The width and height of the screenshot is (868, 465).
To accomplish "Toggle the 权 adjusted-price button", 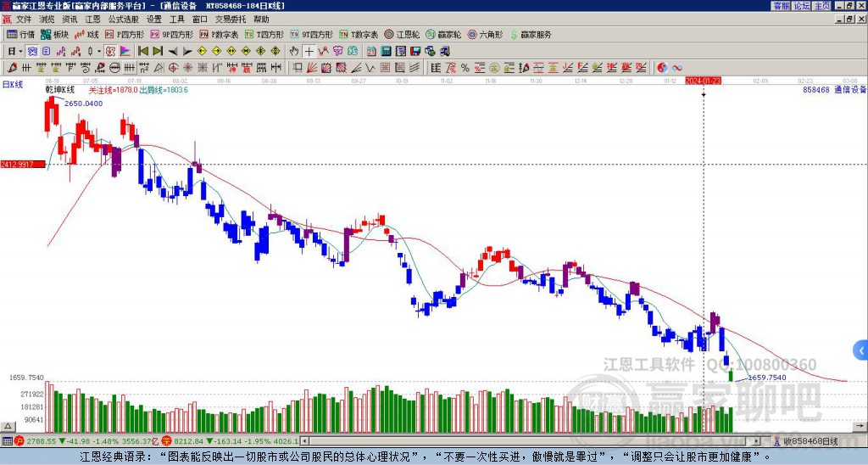I will pyautogui.click(x=110, y=51).
